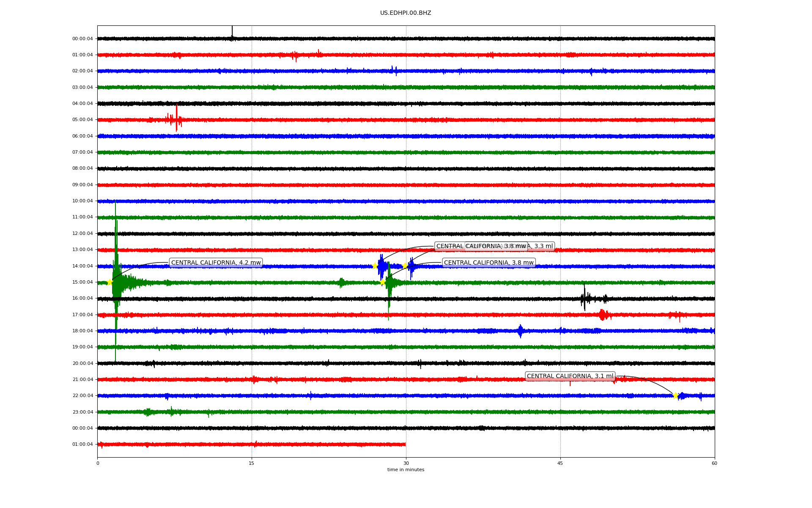
Task: Click the first yellow star on the 14:00:04 trace
Action: tap(375, 266)
